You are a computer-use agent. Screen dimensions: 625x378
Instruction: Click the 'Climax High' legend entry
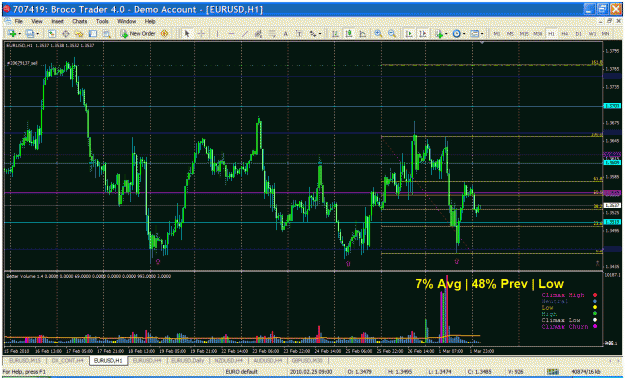pyautogui.click(x=563, y=295)
